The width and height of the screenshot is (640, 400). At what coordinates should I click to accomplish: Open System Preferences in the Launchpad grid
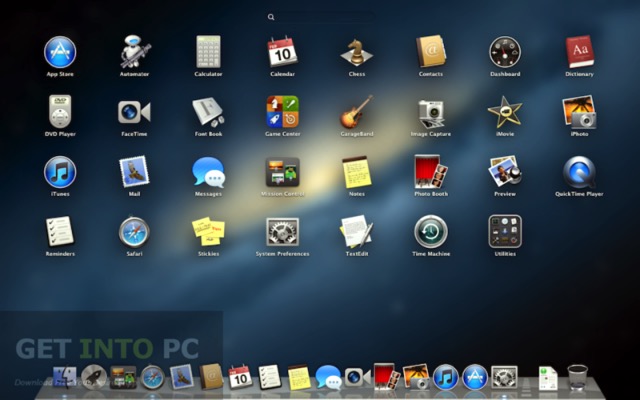coord(282,231)
